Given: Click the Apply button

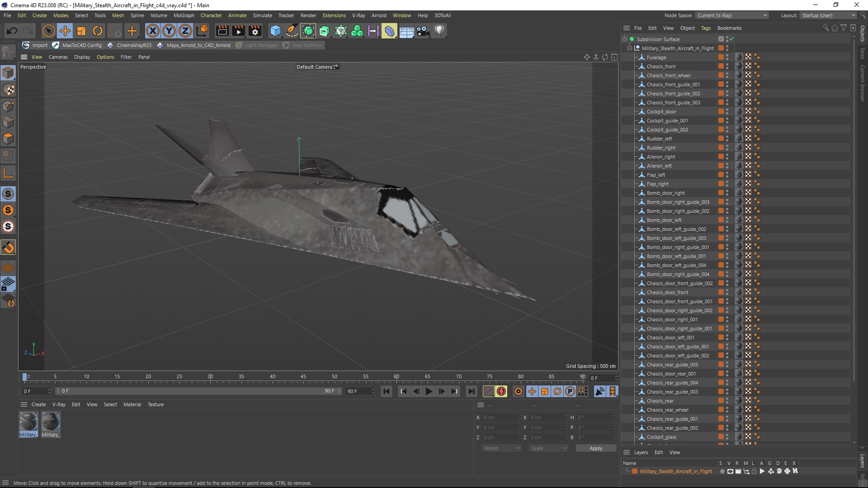Looking at the screenshot, I should (596, 448).
